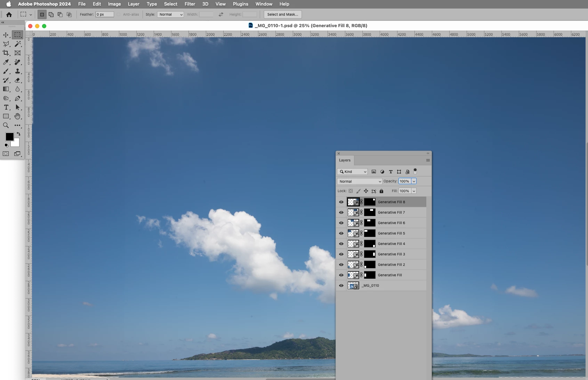The image size is (588, 380).
Task: Open the marquee Style dropdown
Action: tap(170, 14)
